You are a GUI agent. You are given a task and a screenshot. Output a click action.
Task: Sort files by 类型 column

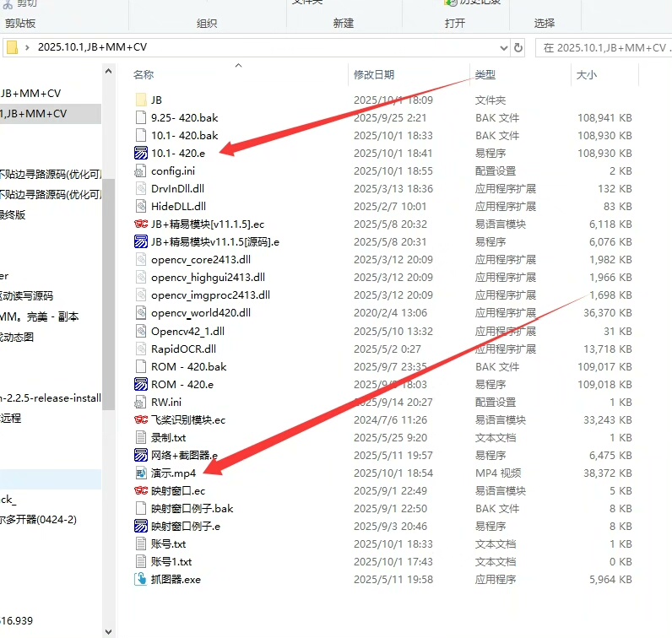(485, 74)
